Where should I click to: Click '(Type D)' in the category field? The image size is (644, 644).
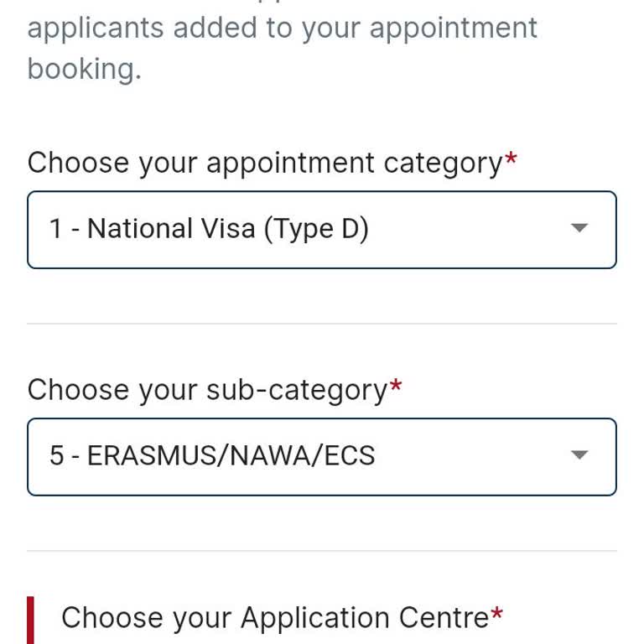coord(316,229)
